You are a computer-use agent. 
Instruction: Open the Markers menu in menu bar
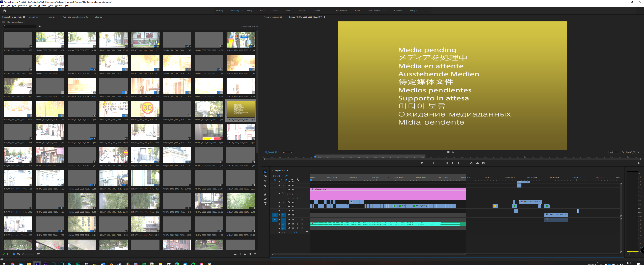[x=33, y=6]
